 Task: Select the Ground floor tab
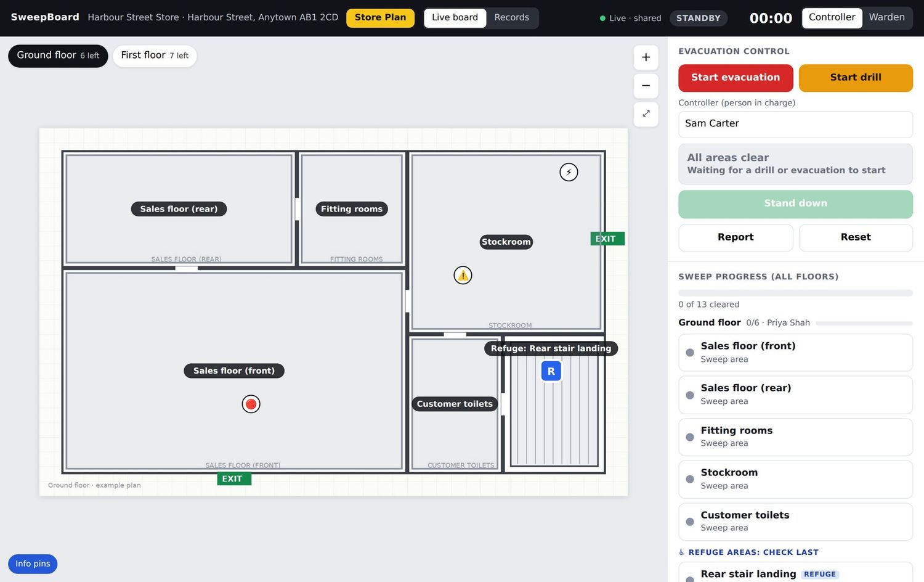coord(58,55)
